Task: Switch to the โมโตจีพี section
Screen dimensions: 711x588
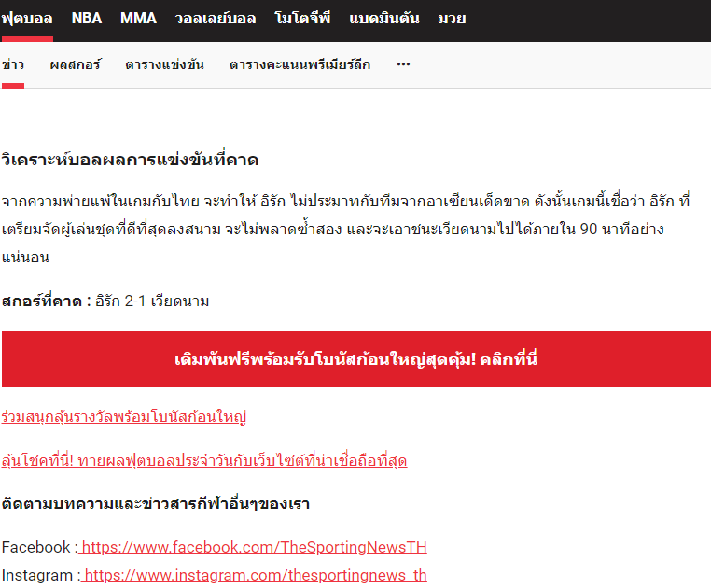Action: point(302,19)
